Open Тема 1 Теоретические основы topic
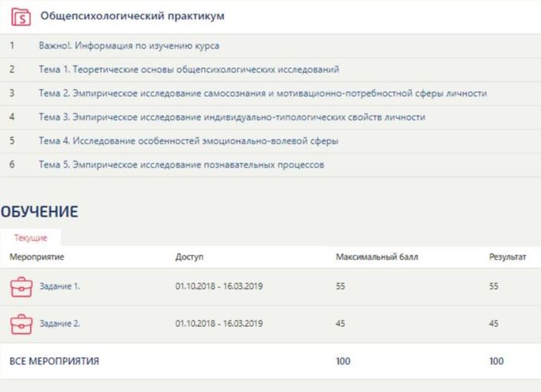This screenshot has width=541, height=392. [x=189, y=70]
